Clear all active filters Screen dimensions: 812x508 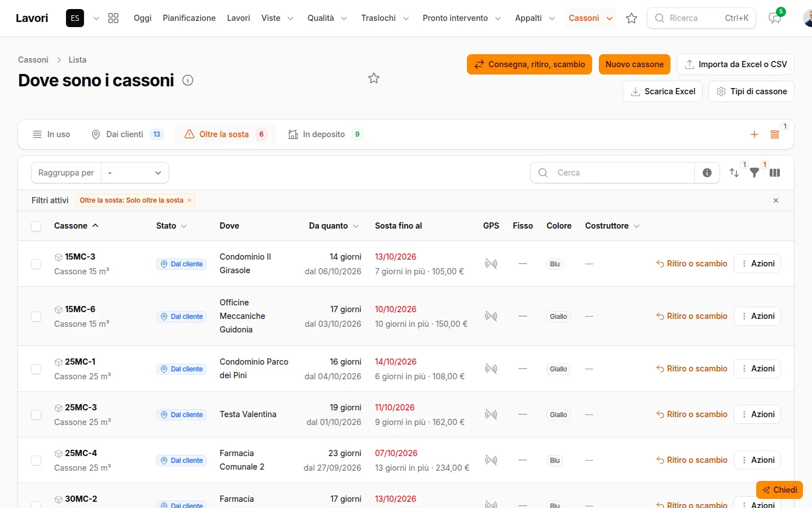pos(776,200)
